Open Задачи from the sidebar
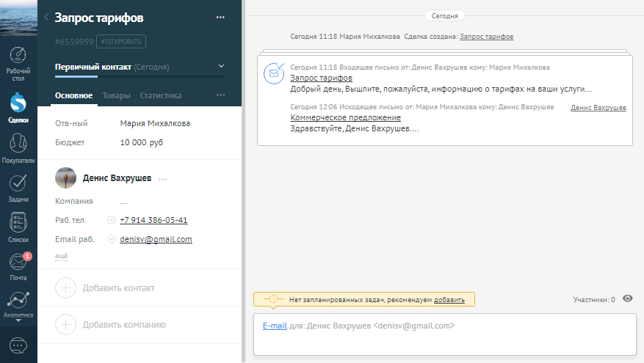 pyautogui.click(x=18, y=187)
